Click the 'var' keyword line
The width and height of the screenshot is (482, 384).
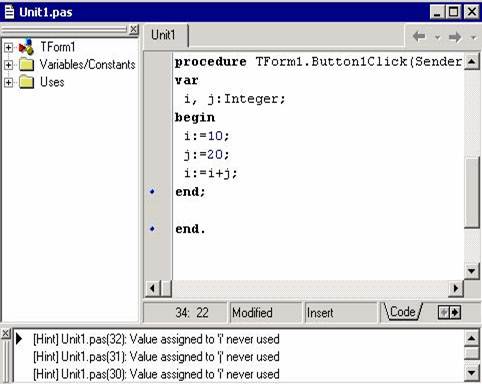pos(187,80)
